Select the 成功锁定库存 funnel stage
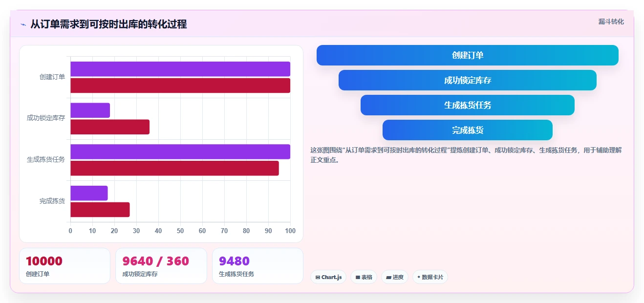 (467, 80)
